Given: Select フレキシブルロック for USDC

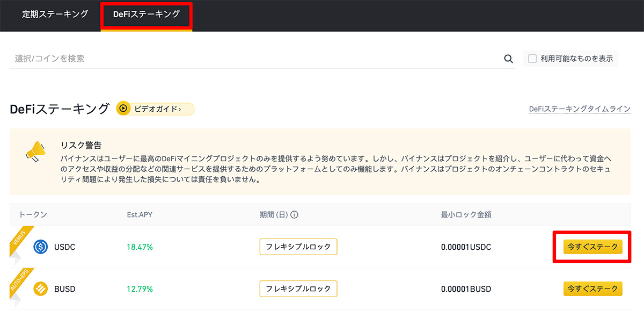Looking at the screenshot, I should 298,247.
